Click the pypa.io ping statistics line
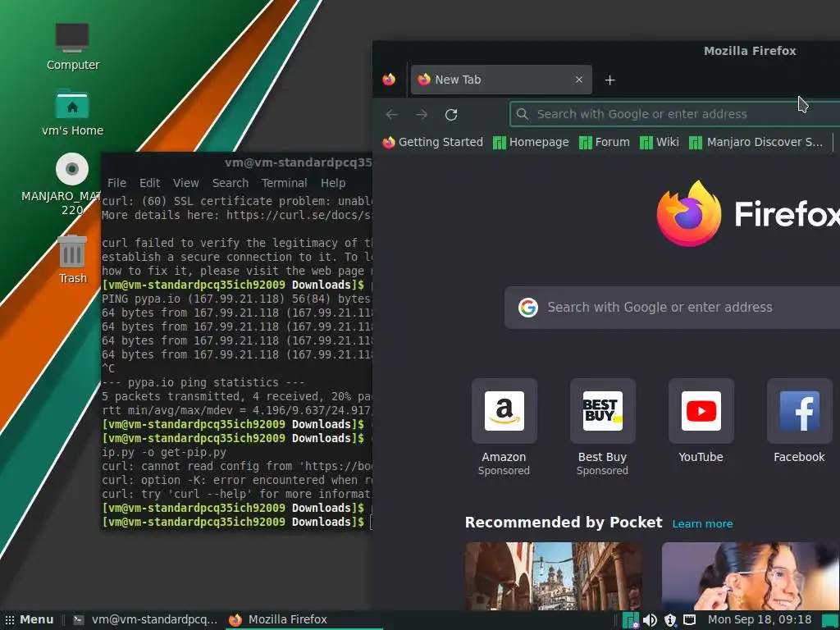This screenshot has height=630, width=840. pos(203,382)
